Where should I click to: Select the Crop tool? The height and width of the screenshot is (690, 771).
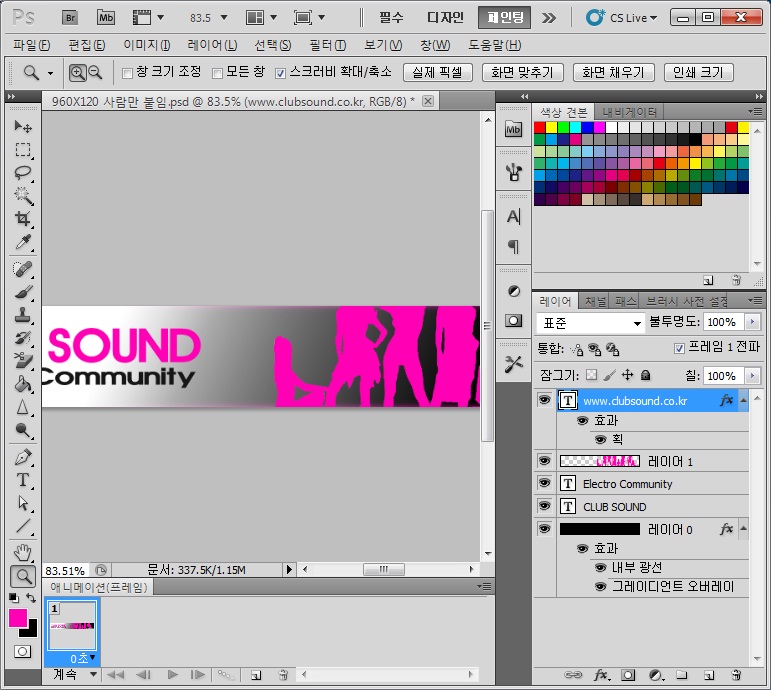pyautogui.click(x=23, y=218)
